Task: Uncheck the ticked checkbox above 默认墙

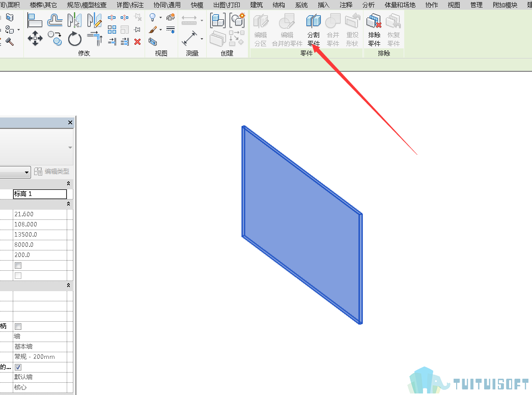Action: 18,367
